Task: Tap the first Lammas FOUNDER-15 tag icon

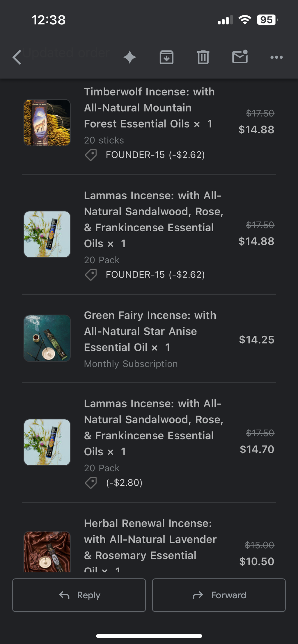Action: click(x=91, y=275)
